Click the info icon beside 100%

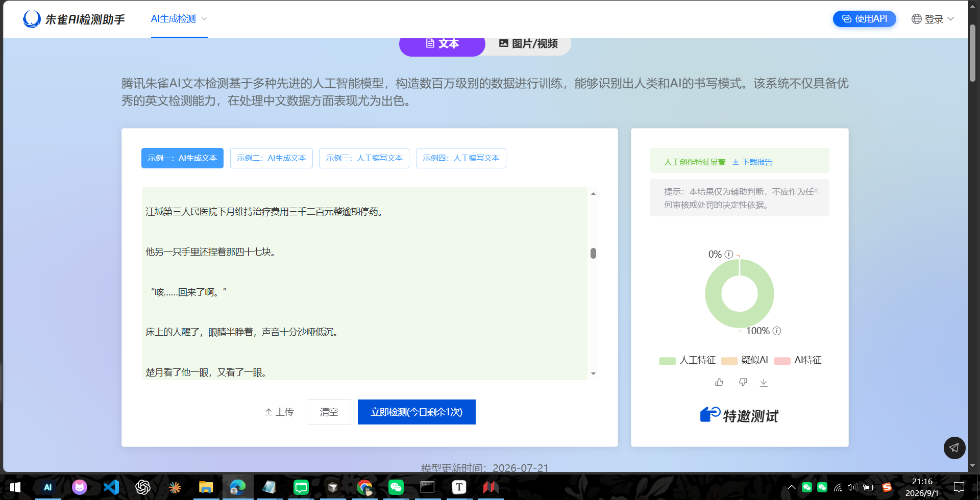pos(777,331)
